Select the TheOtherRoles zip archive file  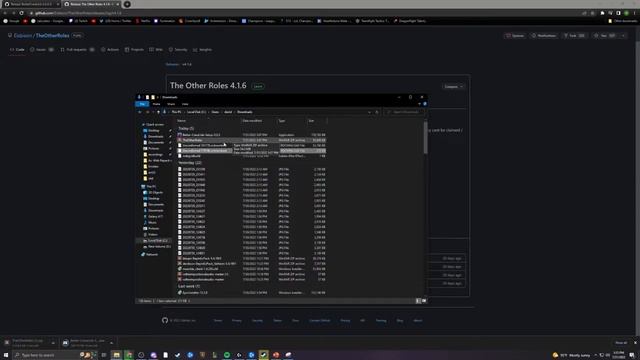pyautogui.click(x=251, y=140)
